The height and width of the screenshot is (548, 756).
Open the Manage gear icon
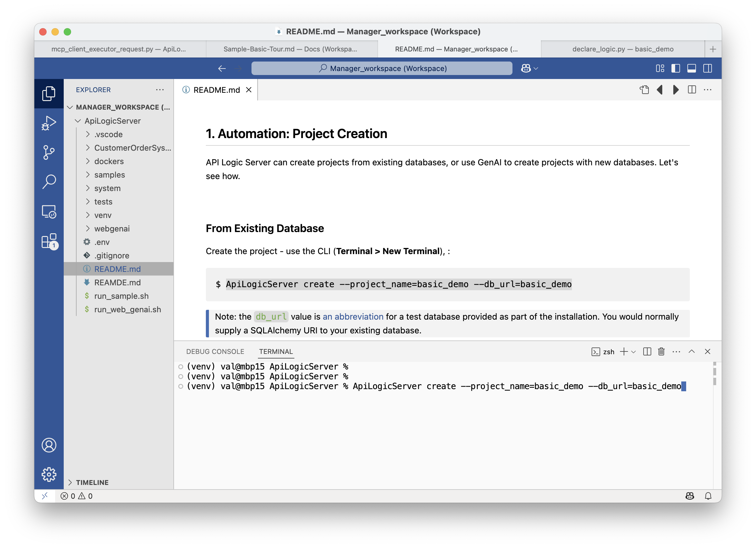49,475
